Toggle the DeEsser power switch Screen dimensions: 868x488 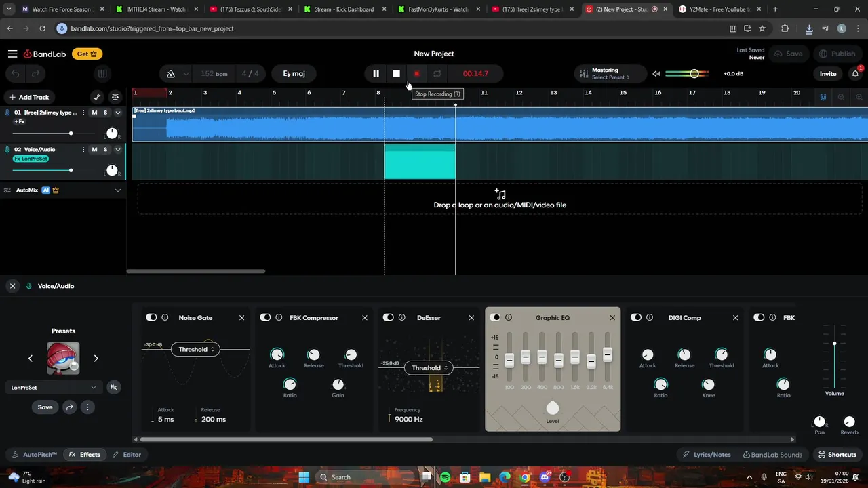[389, 317]
